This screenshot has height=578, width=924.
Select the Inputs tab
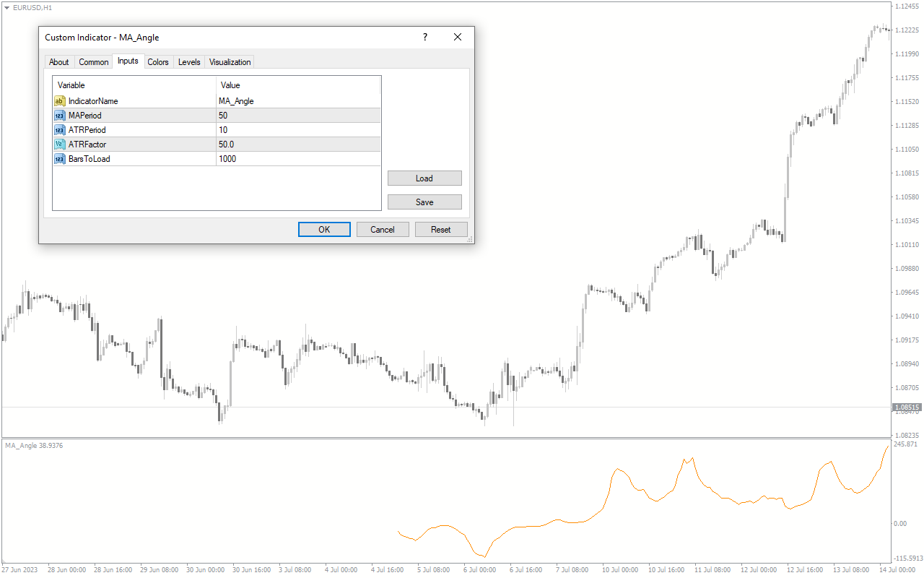tap(128, 61)
